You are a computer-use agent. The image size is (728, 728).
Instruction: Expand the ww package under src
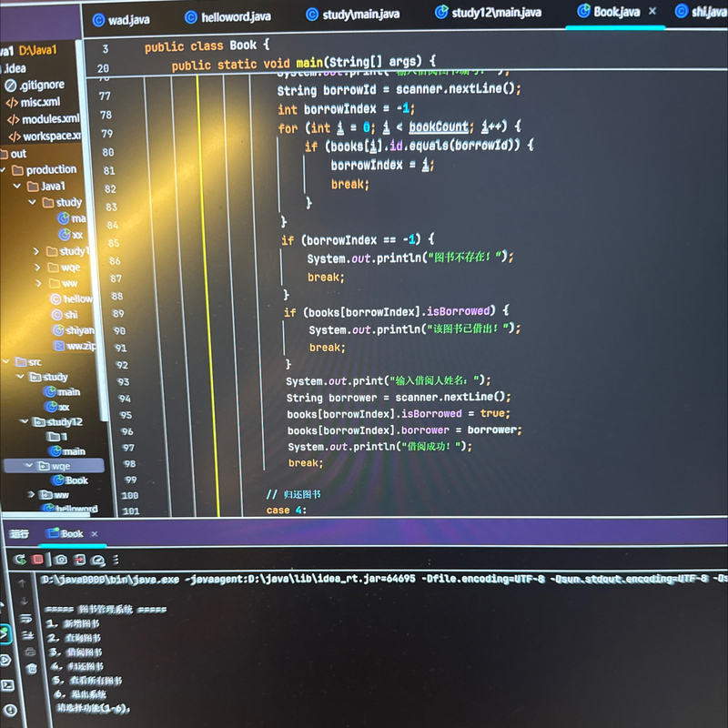point(31,494)
